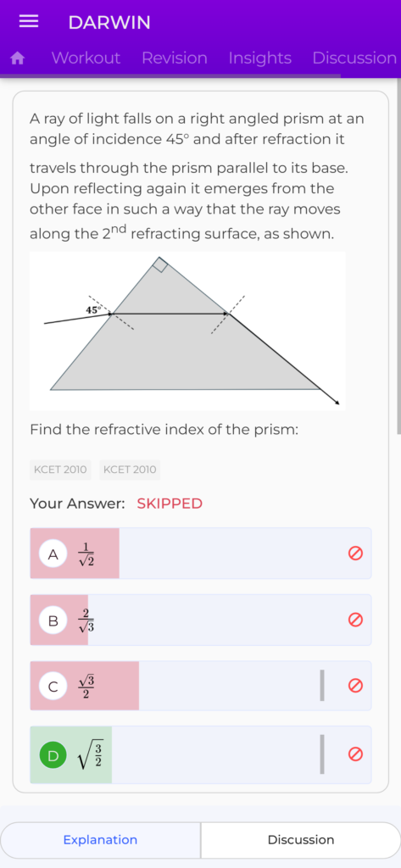Open the bottom Discussion button

tap(301, 840)
